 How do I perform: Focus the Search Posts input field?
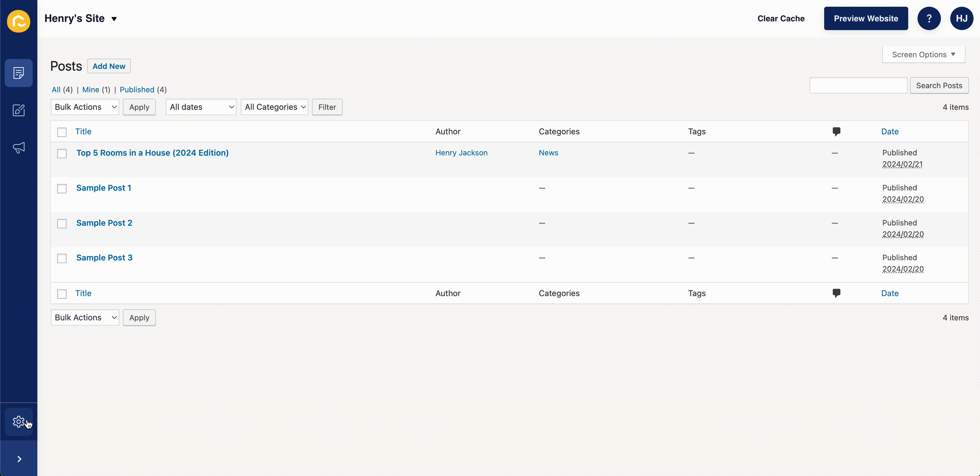click(x=858, y=85)
